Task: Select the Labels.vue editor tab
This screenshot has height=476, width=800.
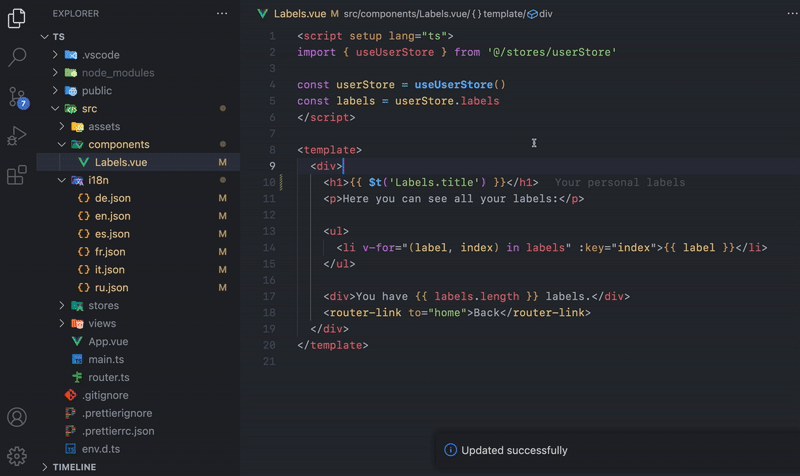Action: tap(299, 14)
